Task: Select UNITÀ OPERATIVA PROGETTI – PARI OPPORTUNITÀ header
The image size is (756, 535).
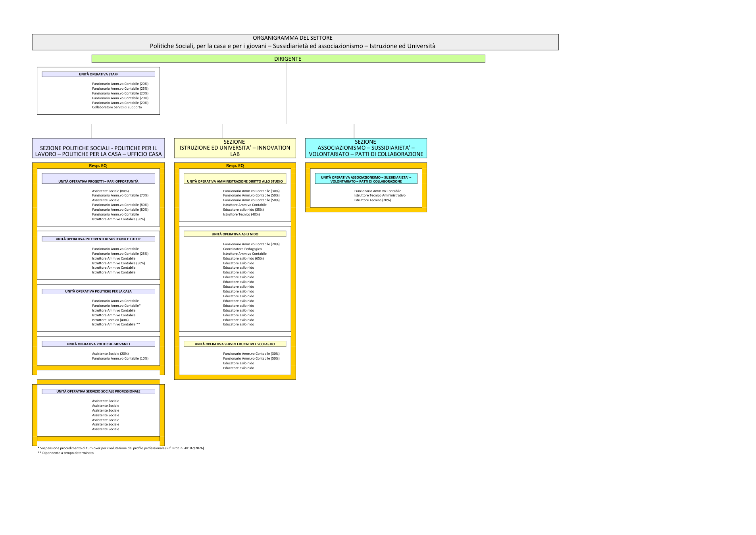Action: (x=98, y=179)
